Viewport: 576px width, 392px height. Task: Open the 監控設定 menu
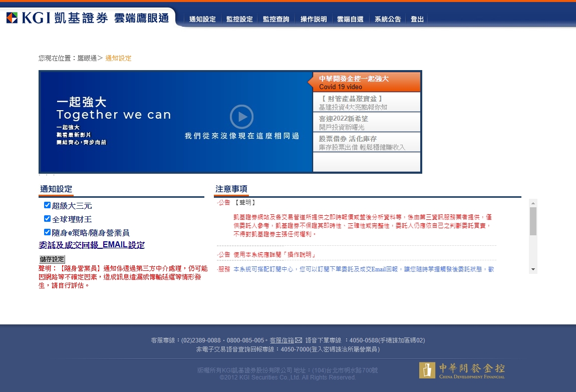point(239,19)
